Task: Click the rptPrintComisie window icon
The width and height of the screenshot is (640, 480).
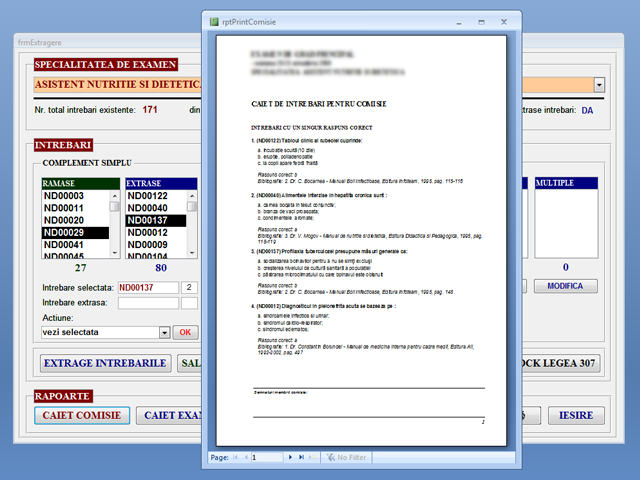Action: (213, 22)
